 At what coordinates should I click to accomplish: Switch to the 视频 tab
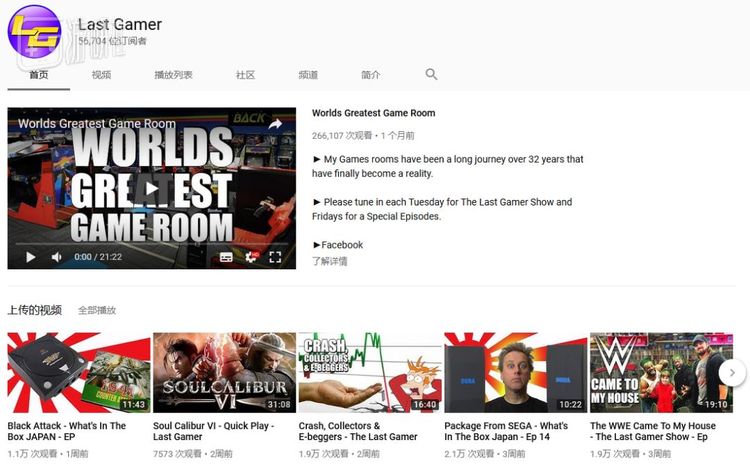pos(101,75)
